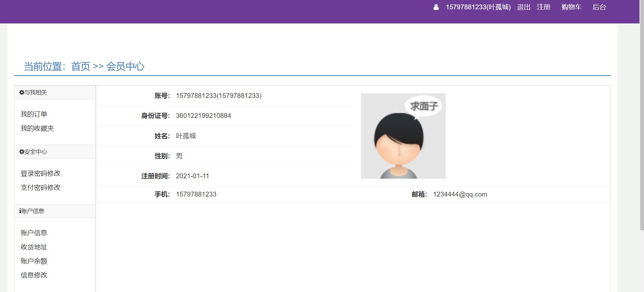Viewport: 644px width, 292px height.
Task: Click registration date 2021-01-11
Action: tap(193, 176)
